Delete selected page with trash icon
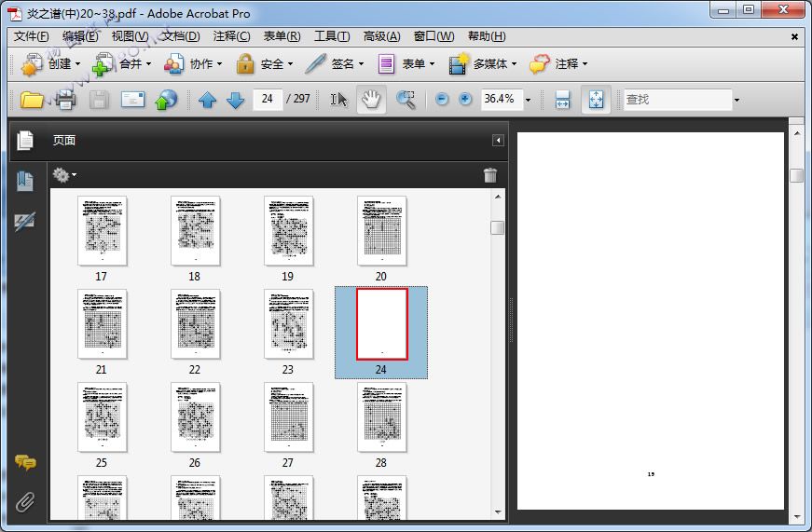 tap(490, 175)
